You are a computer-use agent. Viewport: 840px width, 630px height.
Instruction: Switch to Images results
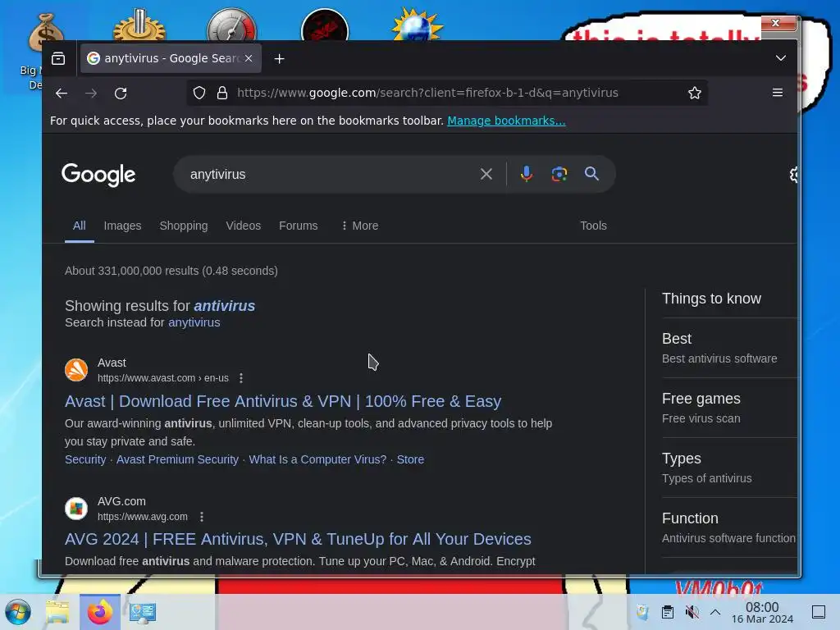122,226
